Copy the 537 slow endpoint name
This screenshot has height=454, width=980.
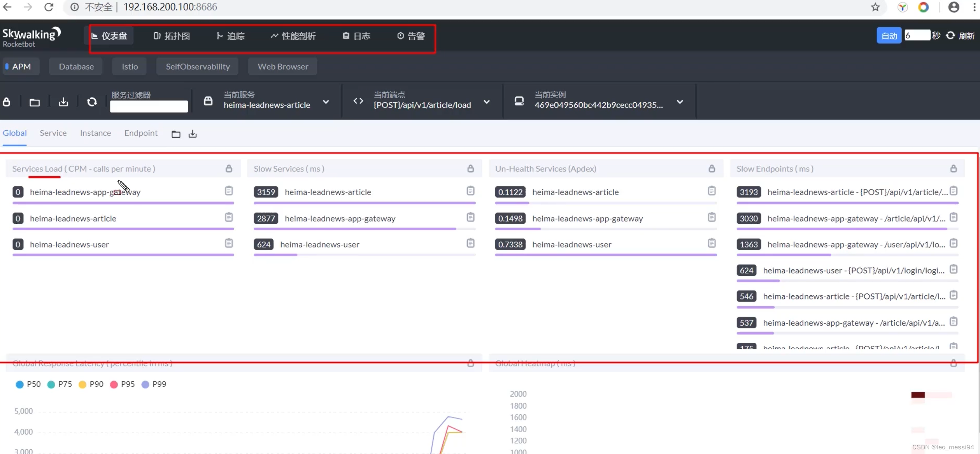[953, 322]
